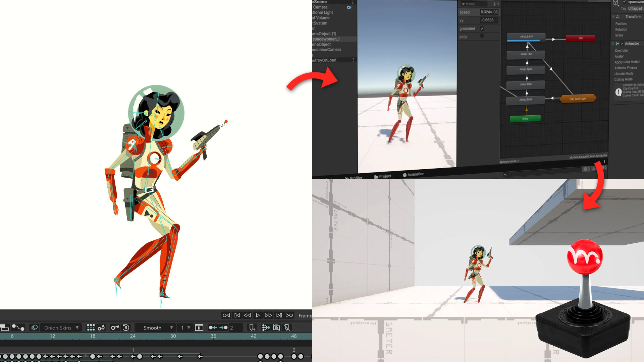This screenshot has height=362, width=644.
Task: Toggle the Animator component enabled checkbox
Action: tap(622, 44)
